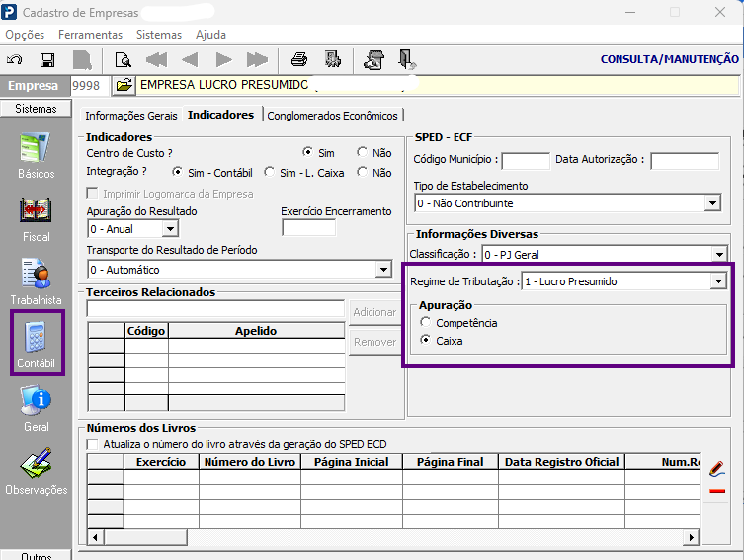
Task: Click the Página Inicial column header
Action: click(351, 462)
